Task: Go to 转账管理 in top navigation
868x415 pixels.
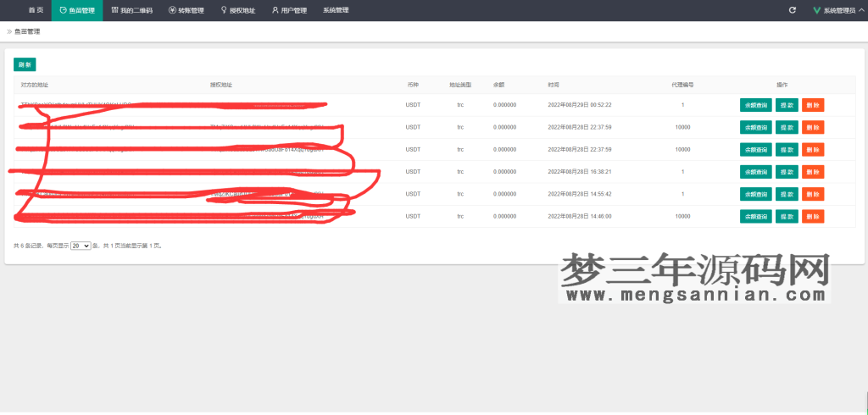Action: 186,10
